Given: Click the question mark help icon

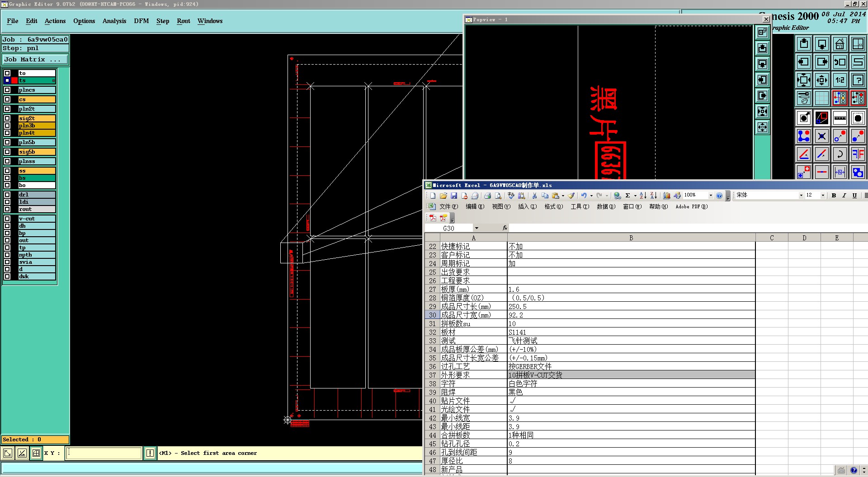Looking at the screenshot, I should 858,80.
